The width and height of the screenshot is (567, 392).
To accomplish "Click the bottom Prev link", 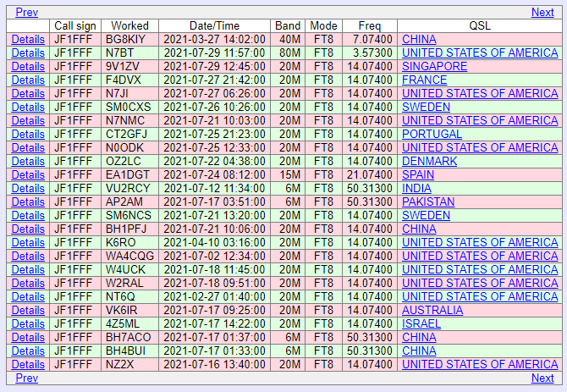I will point(27,378).
